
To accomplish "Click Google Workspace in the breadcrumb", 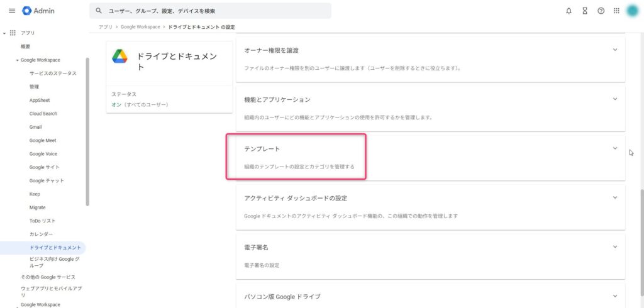I will [140, 27].
